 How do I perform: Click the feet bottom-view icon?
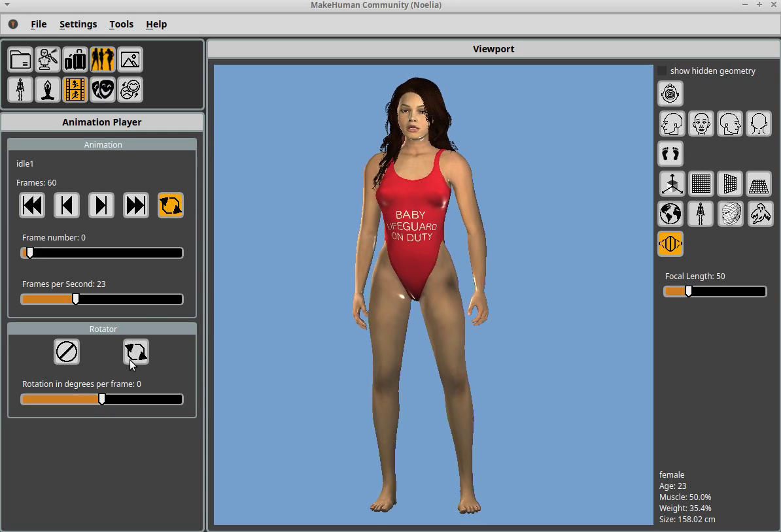670,154
